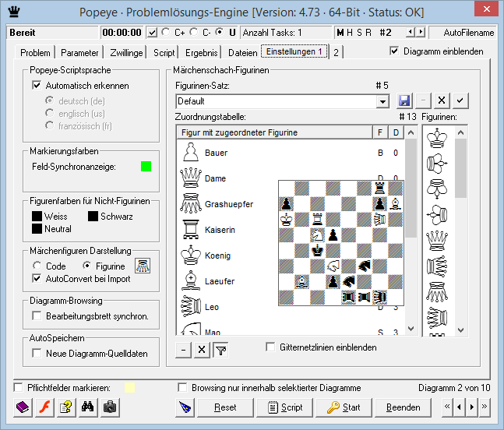The width and height of the screenshot is (504, 430).
Task: Enable 'Pflichtfelder markieren' checkbox
Action: (19, 388)
